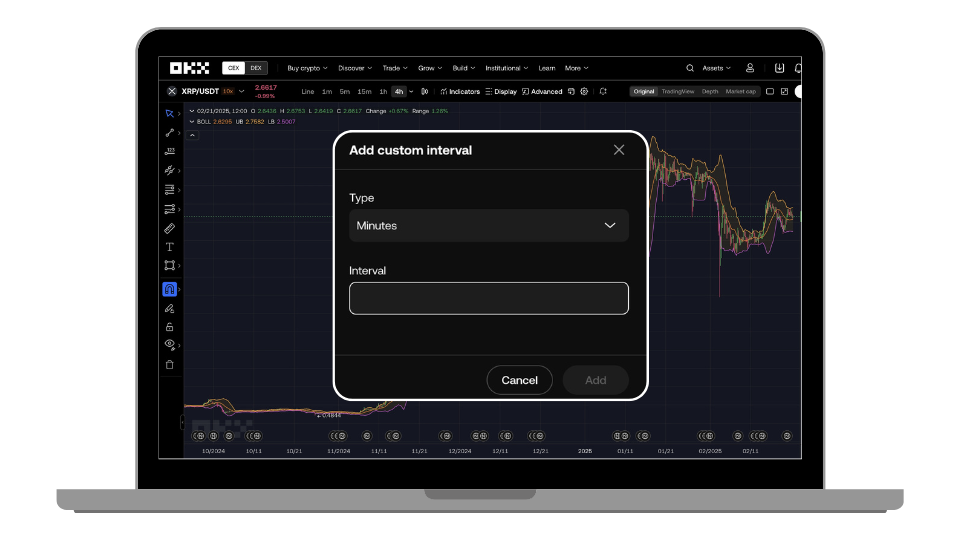Switch to Original chart view

point(643,91)
